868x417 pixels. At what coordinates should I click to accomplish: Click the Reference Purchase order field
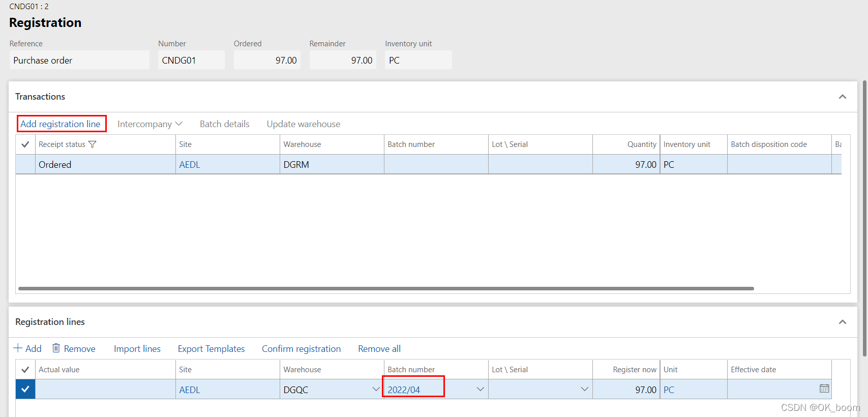tap(79, 60)
